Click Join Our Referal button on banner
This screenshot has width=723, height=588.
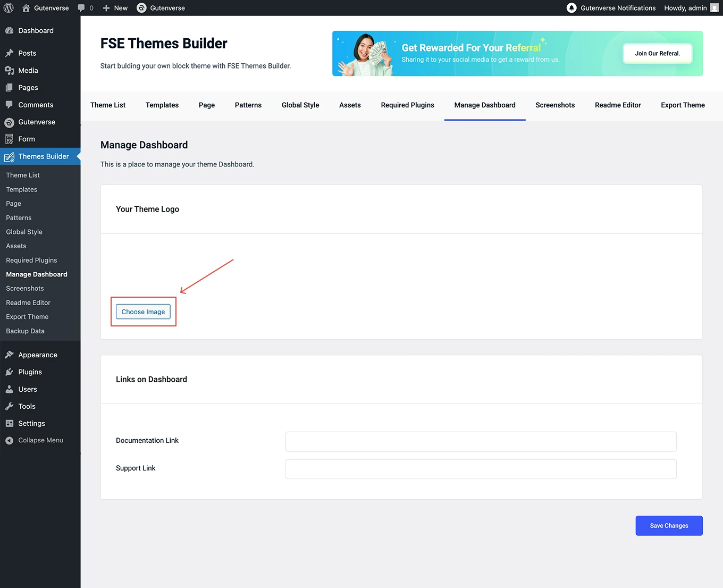657,54
